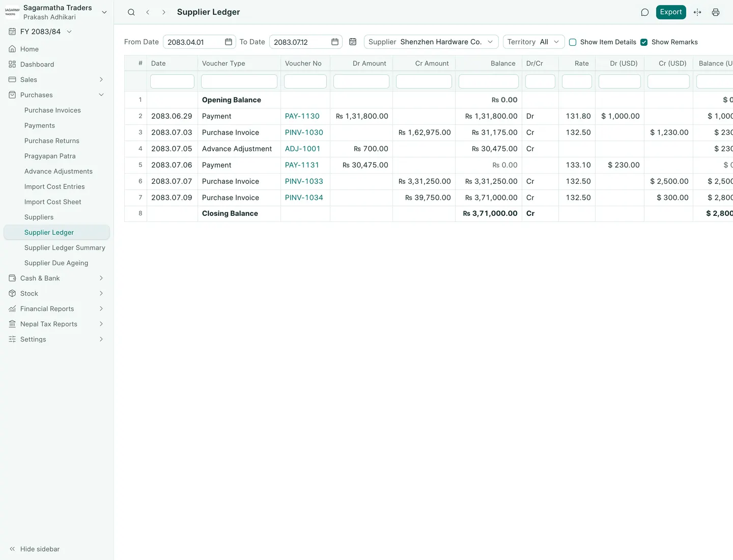The image size is (733, 560).
Task: Click the Purchases clipboard icon
Action: 12,95
